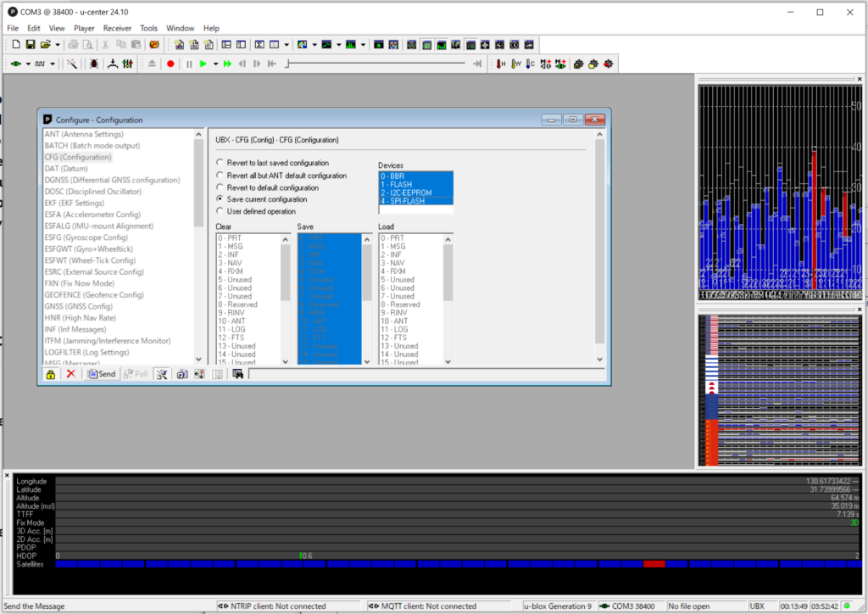Click the baudrate waveform icon
Image resolution: width=868 pixels, height=614 pixels.
(x=40, y=64)
